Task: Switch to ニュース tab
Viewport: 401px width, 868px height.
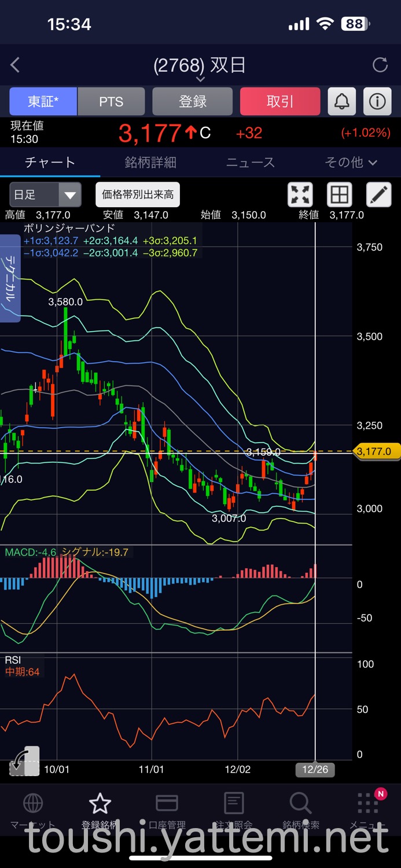Action: (251, 163)
